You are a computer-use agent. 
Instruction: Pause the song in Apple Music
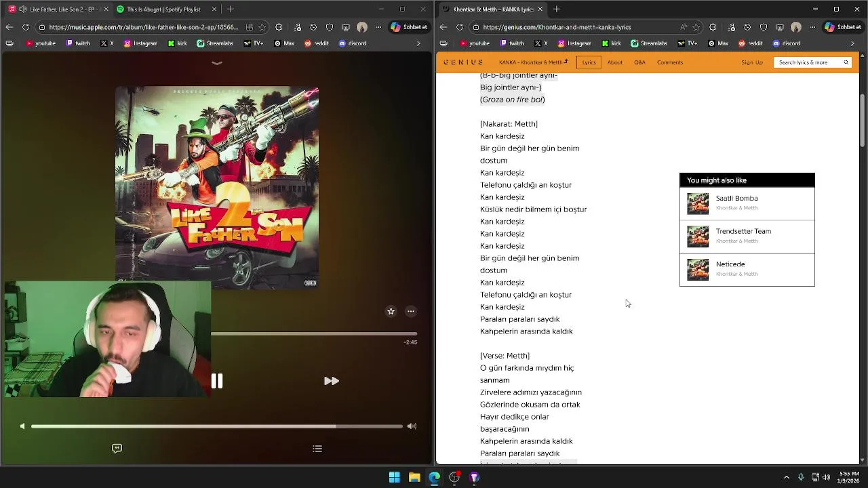(217, 381)
